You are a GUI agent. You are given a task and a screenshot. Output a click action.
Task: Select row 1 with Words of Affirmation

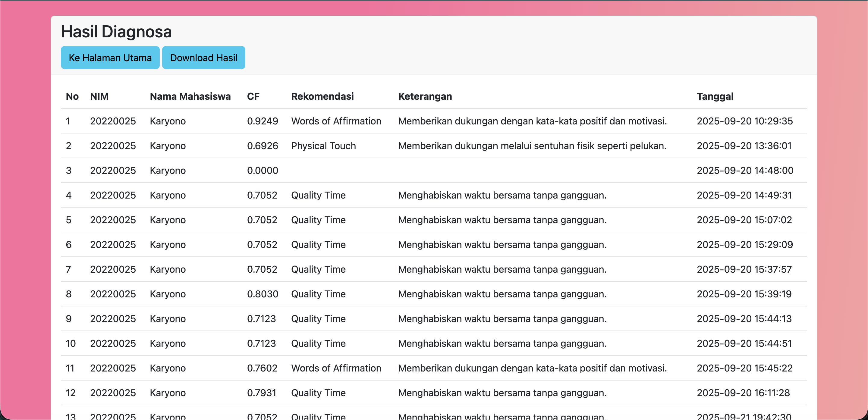pyautogui.click(x=336, y=121)
